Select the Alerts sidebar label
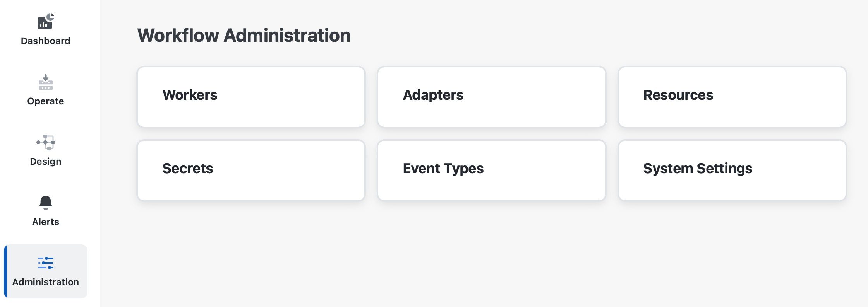 click(x=46, y=222)
